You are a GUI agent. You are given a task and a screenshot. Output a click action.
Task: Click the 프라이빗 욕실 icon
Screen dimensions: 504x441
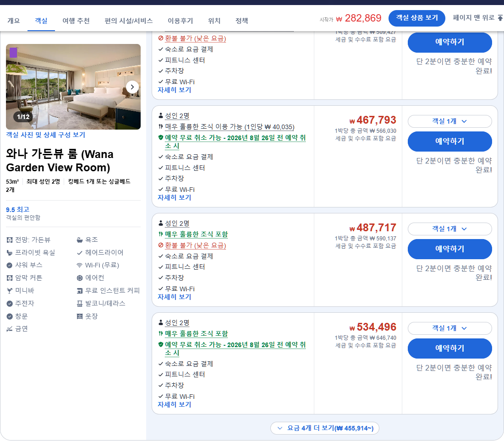(x=10, y=253)
